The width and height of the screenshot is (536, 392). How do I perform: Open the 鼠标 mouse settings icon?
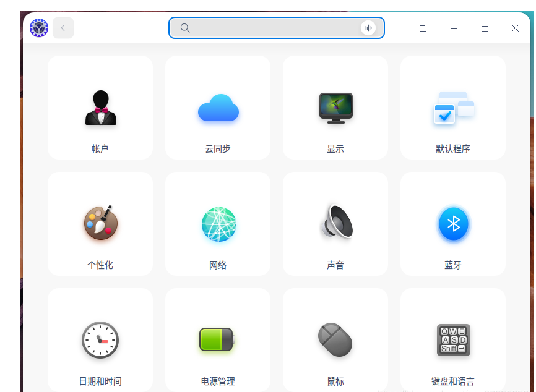click(335, 339)
